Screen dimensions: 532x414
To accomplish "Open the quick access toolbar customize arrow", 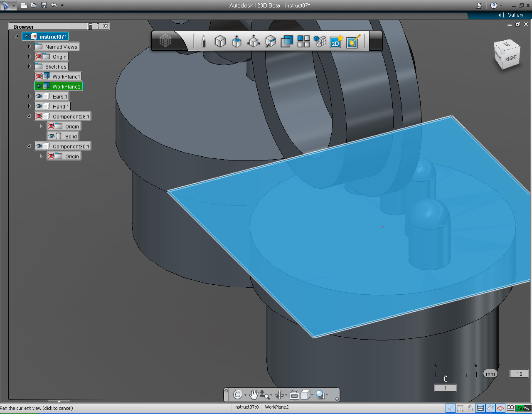I will (x=62, y=5).
